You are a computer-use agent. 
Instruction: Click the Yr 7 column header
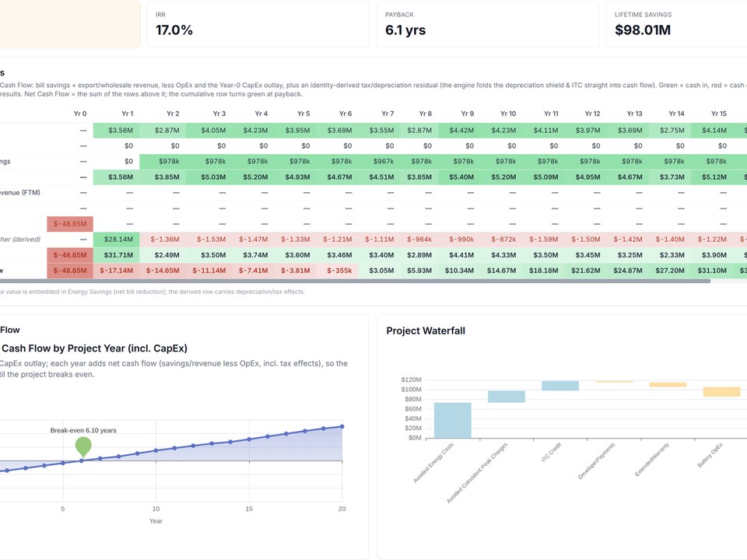click(x=388, y=114)
